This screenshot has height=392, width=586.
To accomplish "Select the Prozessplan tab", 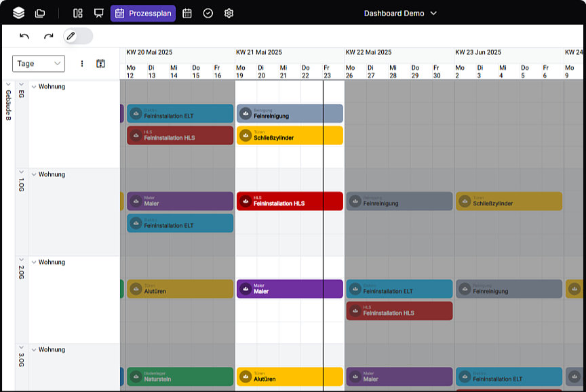I will 143,13.
